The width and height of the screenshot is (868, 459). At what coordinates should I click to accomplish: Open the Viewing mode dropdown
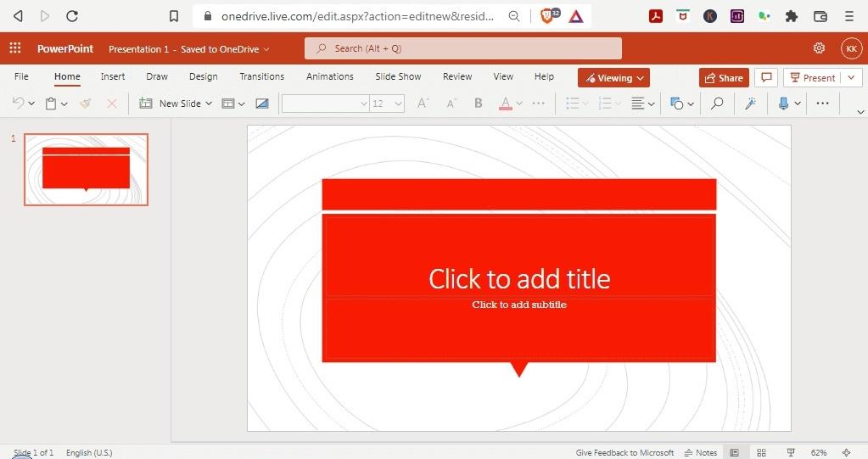tap(613, 77)
